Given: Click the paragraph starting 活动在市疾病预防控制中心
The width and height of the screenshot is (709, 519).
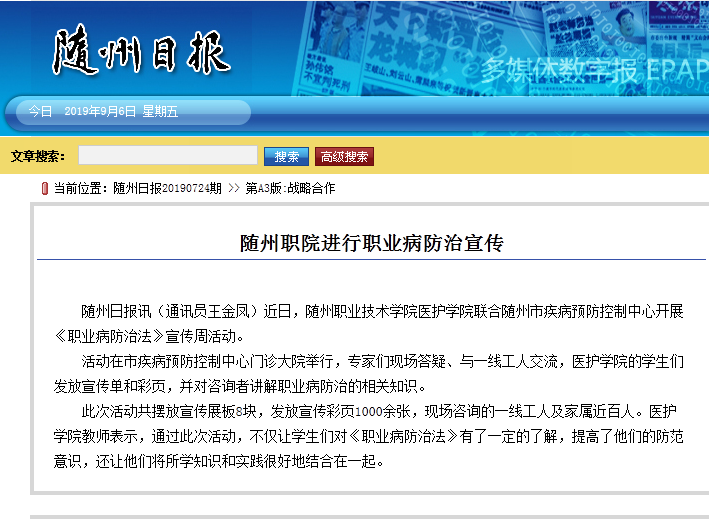Looking at the screenshot, I should [370, 373].
